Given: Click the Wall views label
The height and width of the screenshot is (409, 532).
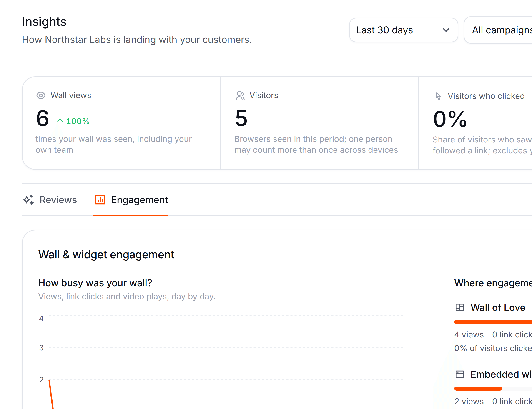Looking at the screenshot, I should (71, 95).
